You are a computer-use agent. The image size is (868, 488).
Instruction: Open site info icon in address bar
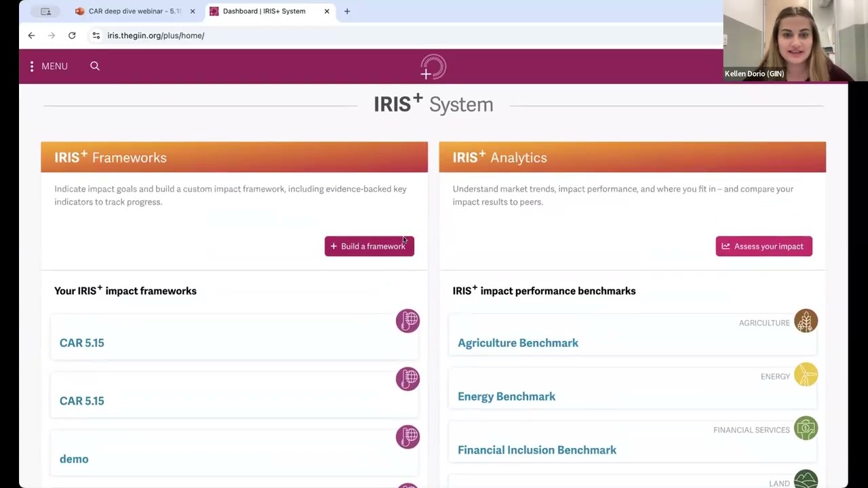tap(96, 35)
